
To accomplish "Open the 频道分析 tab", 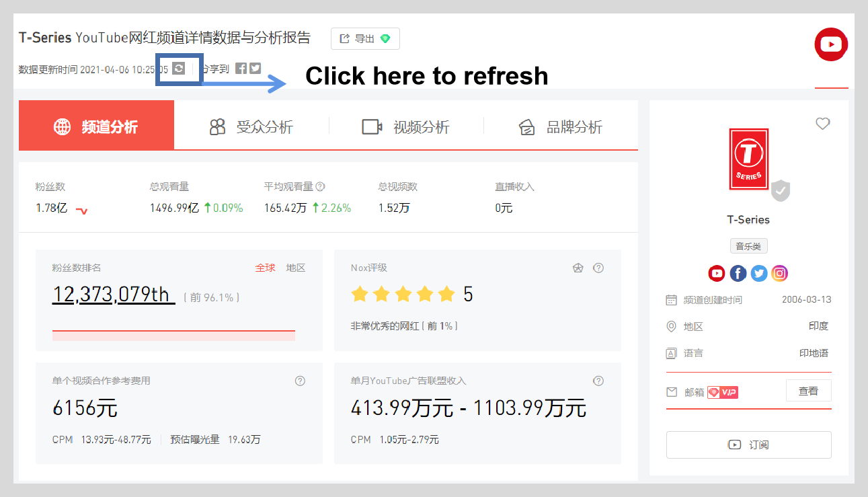I will coord(96,125).
